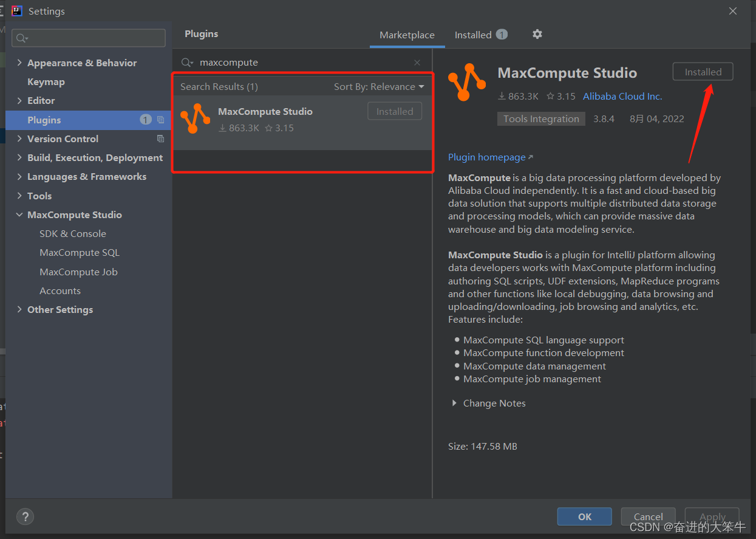Expand the Change Notes section
The image size is (756, 539).
pos(454,403)
